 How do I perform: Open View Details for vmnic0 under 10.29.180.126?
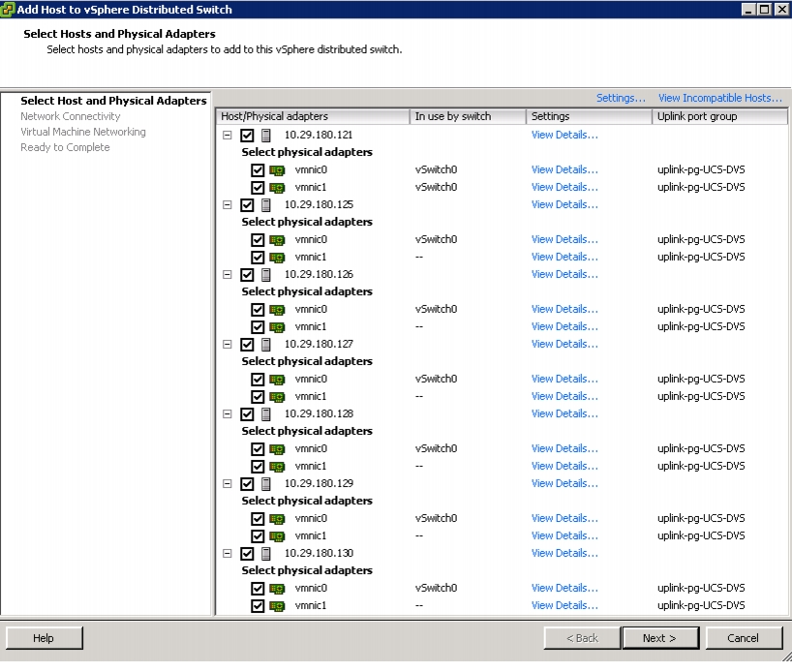tap(564, 309)
